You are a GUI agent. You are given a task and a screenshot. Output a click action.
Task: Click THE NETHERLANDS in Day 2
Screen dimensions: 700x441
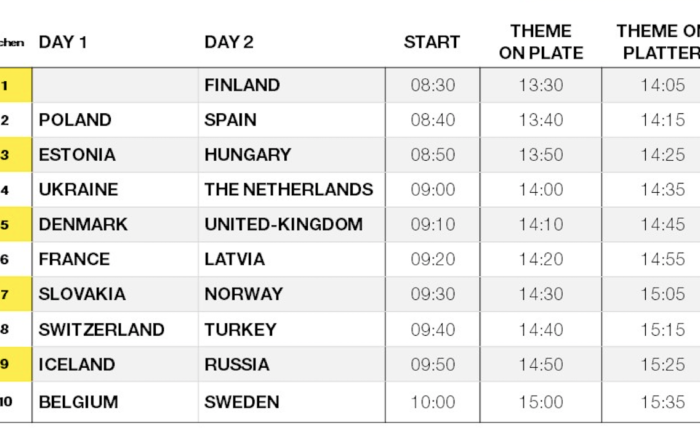(x=289, y=190)
